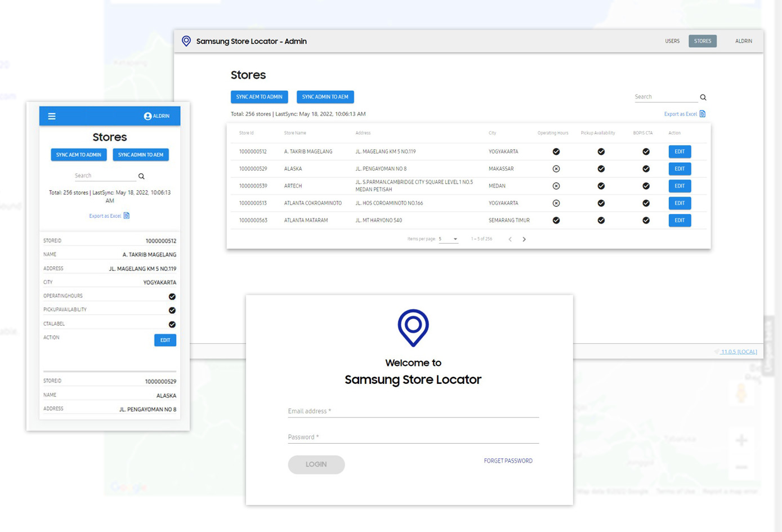The image size is (782, 532).
Task: Switch to the USERS tab
Action: tap(672, 41)
